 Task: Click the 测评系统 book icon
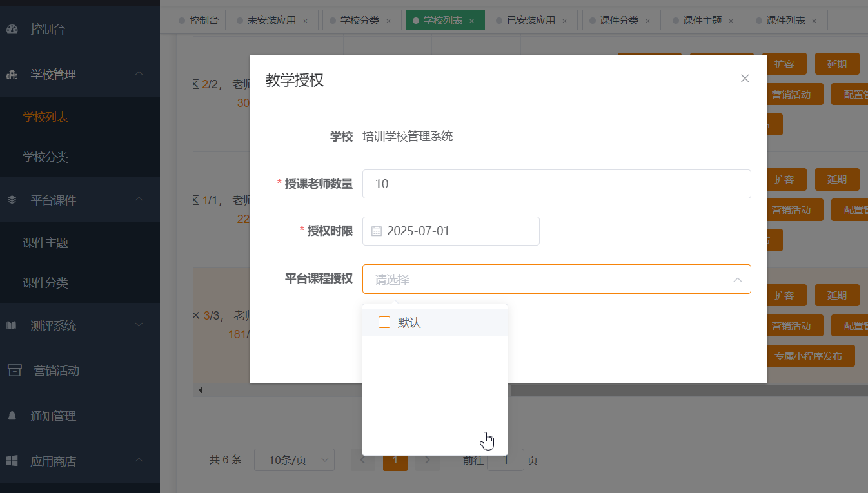click(12, 325)
